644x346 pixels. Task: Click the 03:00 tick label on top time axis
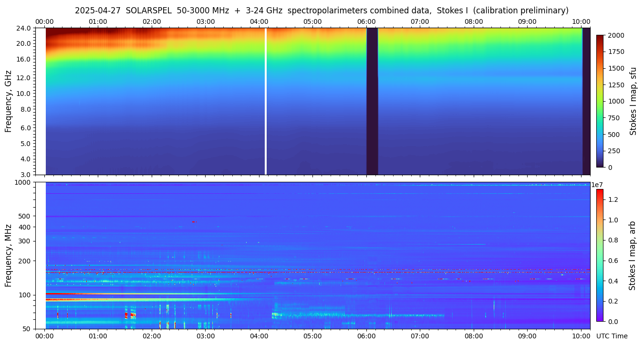(206, 21)
